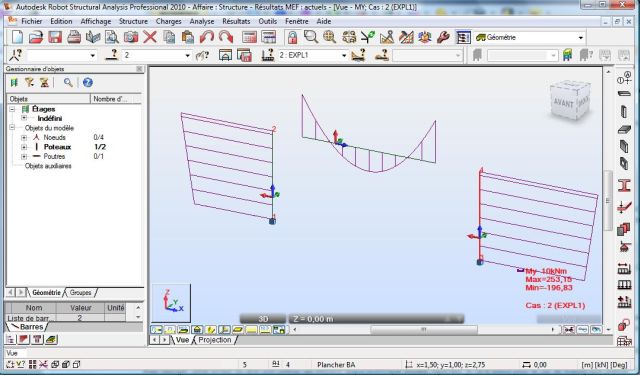
Task: Expand the Poteaux tree node
Action: pos(24,147)
